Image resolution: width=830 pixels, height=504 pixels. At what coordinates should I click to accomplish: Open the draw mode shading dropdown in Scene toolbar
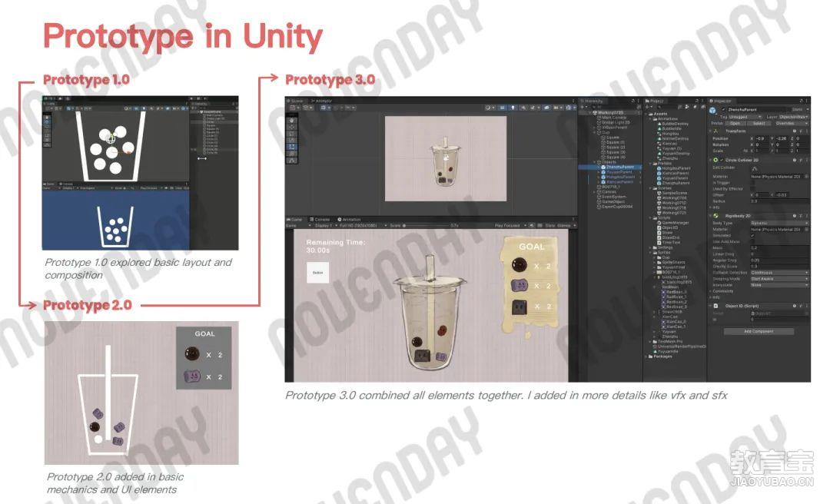point(489,108)
